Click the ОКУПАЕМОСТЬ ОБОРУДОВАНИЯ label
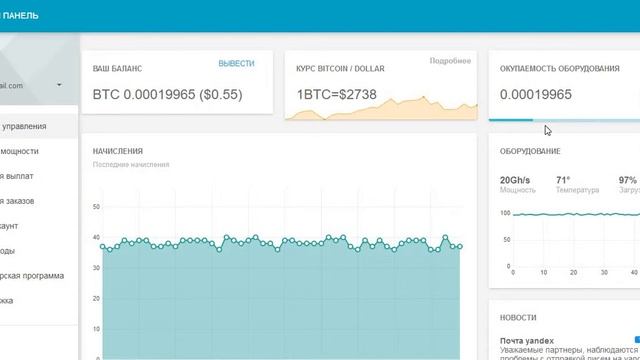 560,69
